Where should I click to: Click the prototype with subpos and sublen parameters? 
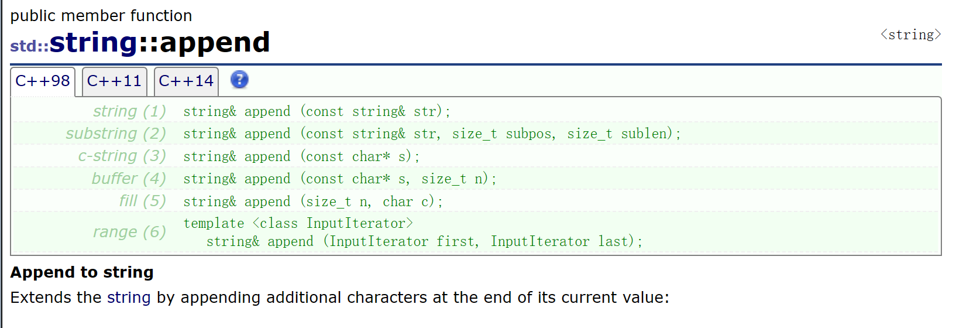point(432,134)
